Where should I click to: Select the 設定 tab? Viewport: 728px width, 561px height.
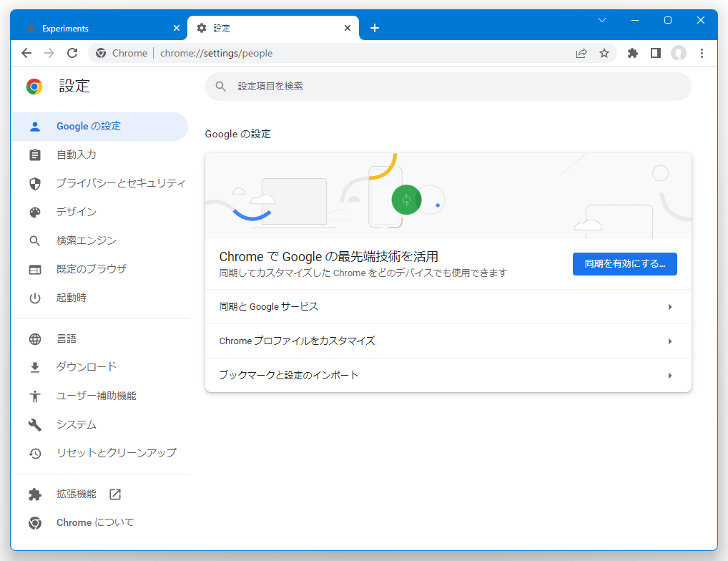coord(273,29)
